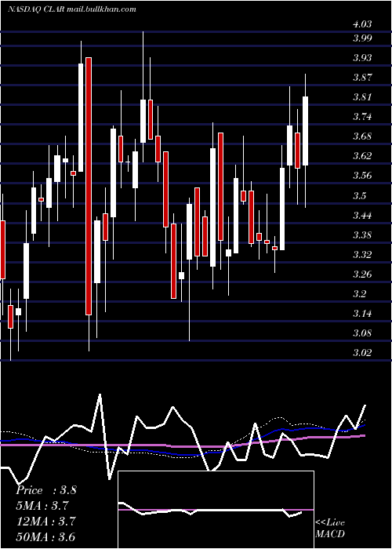Viewport: 392px width, 549px height.
Task: Click the 3.14 price axis label
Action: click(362, 313)
